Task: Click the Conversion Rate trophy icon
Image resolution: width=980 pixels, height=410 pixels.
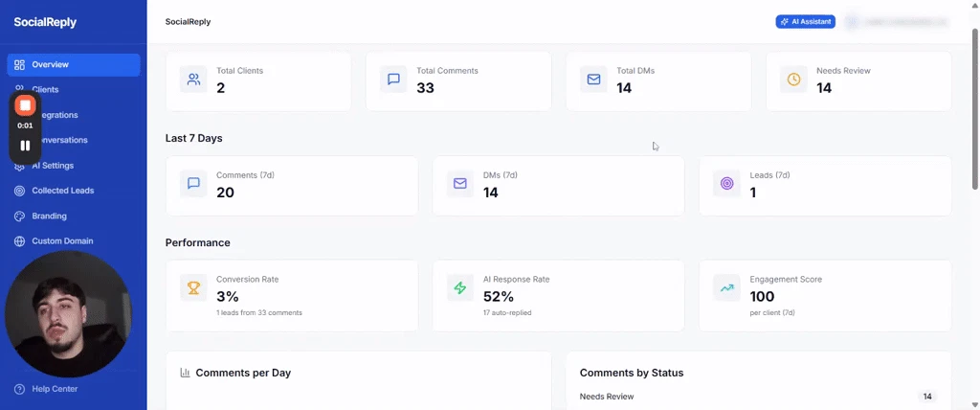Action: [x=193, y=288]
